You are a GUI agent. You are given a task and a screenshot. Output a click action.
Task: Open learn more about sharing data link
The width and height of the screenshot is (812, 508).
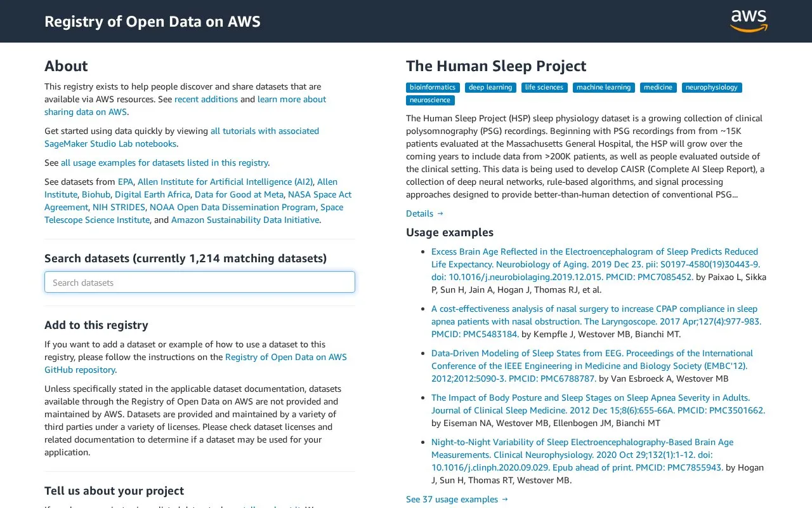[x=185, y=105]
